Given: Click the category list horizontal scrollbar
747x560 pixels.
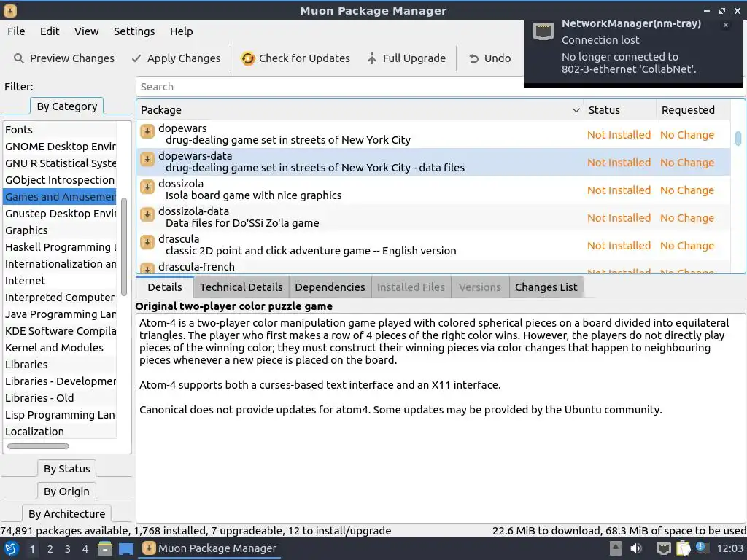Looking at the screenshot, I should pyautogui.click(x=38, y=446).
